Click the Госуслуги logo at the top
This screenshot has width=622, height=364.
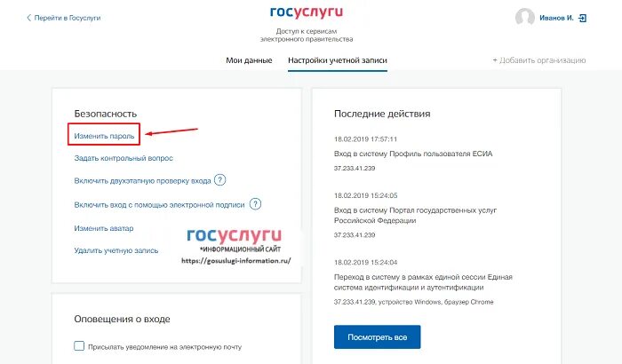307,12
